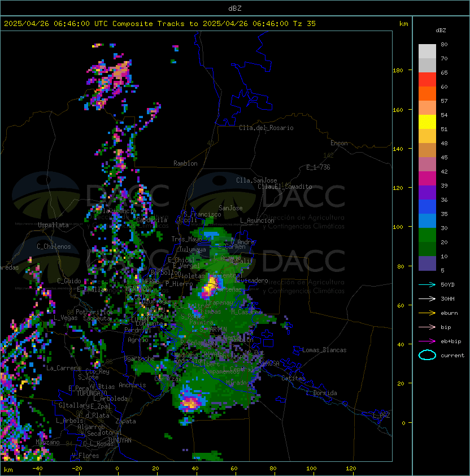Select the red 60-65 dBZ swatch
The width and height of the screenshot is (470, 476).
click(x=427, y=80)
